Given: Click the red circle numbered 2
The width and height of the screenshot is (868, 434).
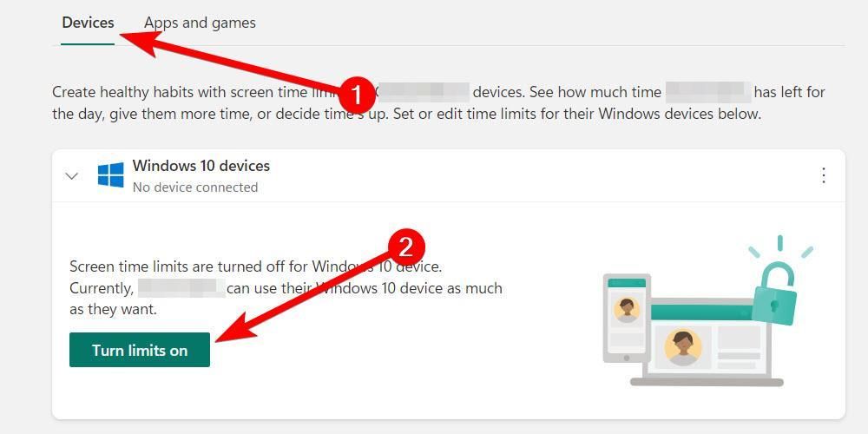Looking at the screenshot, I should point(405,248).
